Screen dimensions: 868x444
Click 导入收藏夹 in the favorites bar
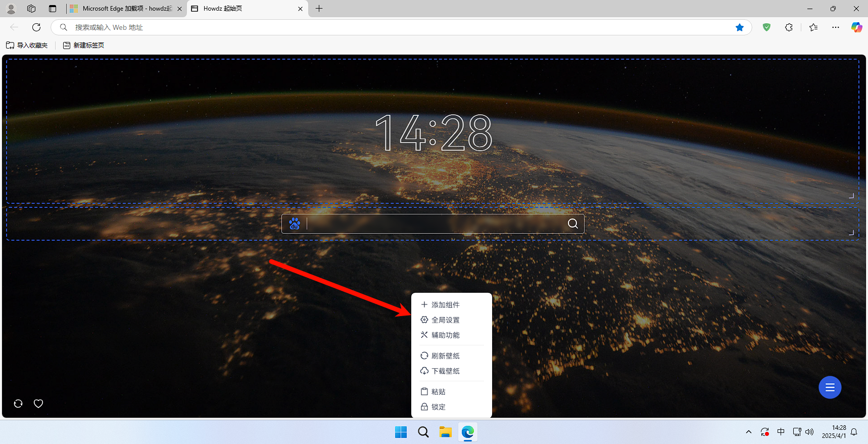pyautogui.click(x=27, y=45)
